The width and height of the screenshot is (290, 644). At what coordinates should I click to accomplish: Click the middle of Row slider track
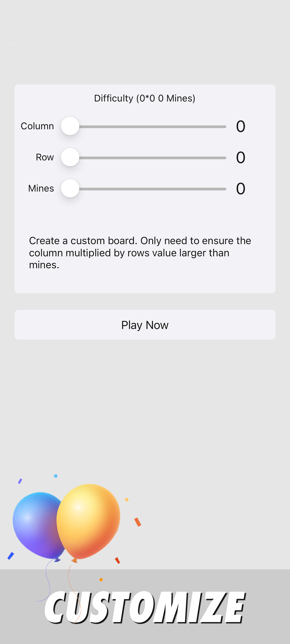coord(144,158)
